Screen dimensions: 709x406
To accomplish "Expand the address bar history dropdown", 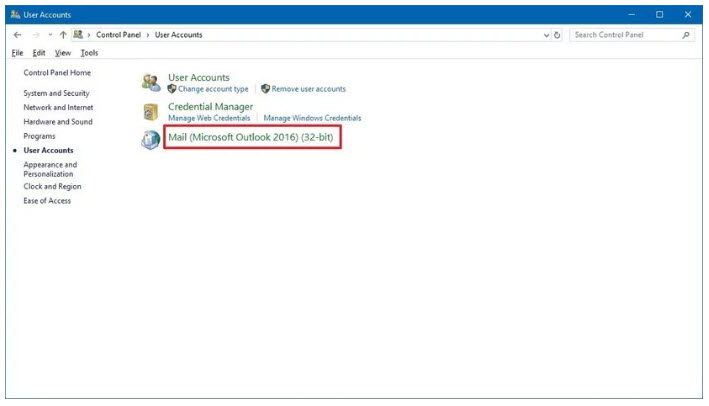I will pos(546,35).
